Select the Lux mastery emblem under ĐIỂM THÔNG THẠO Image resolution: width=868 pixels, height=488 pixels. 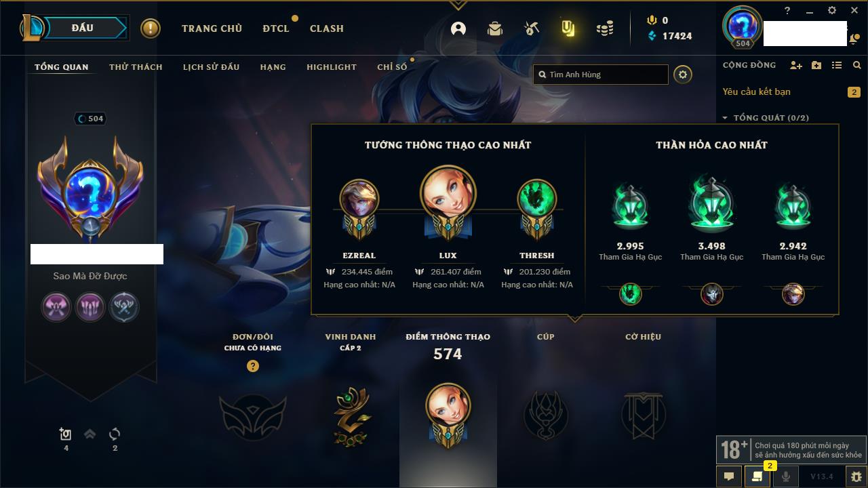(x=448, y=415)
